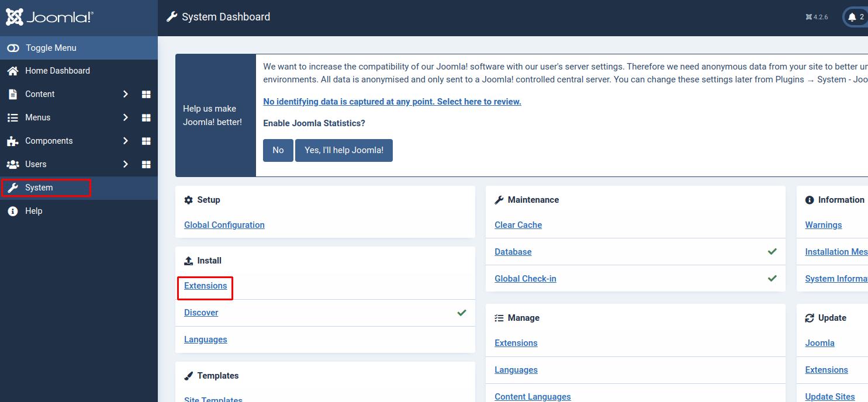Open Global Configuration link
The height and width of the screenshot is (402, 868).
point(224,225)
